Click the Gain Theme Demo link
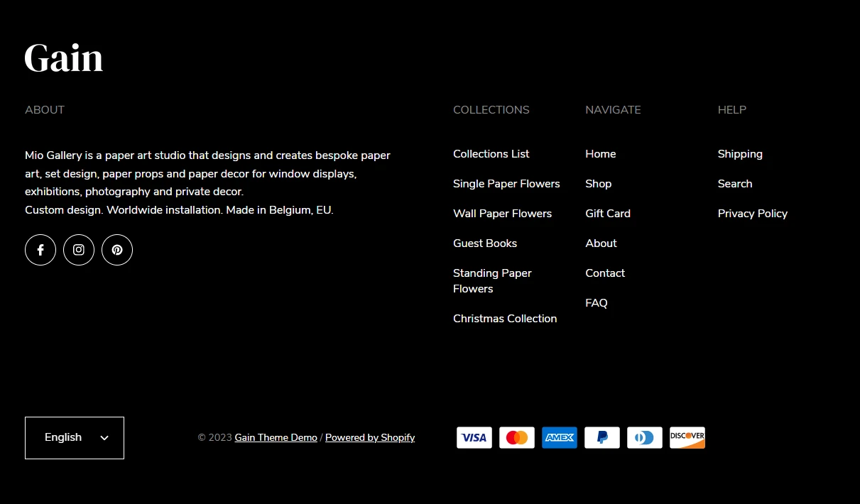Screen dimensions: 860x504 (x=276, y=438)
